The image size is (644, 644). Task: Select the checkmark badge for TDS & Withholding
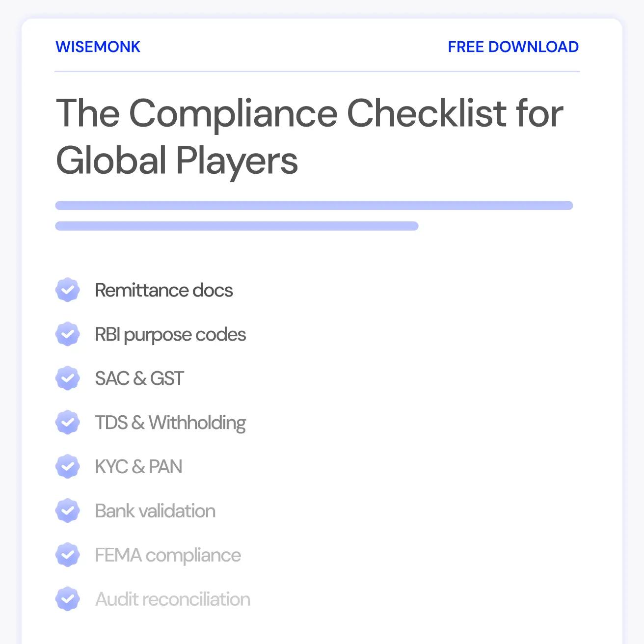(x=68, y=423)
